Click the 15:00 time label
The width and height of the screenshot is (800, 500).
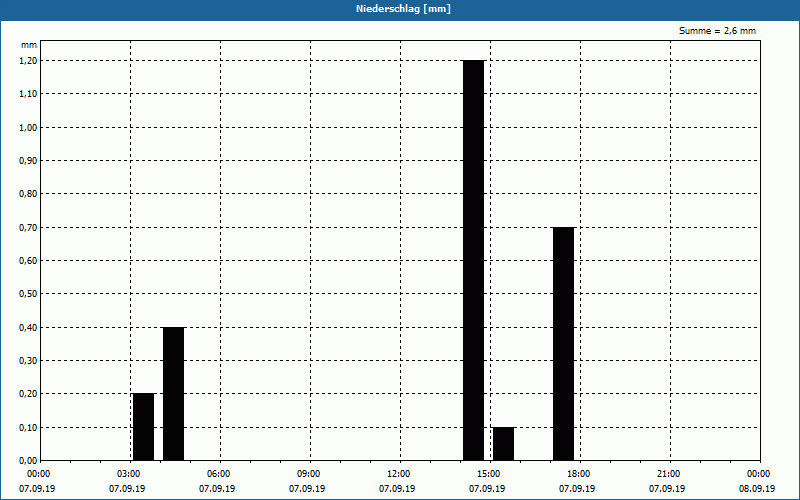(x=489, y=474)
